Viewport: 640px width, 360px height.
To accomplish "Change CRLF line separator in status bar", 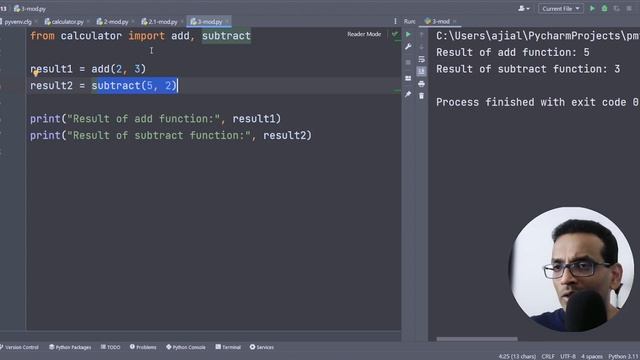I will (x=548, y=356).
